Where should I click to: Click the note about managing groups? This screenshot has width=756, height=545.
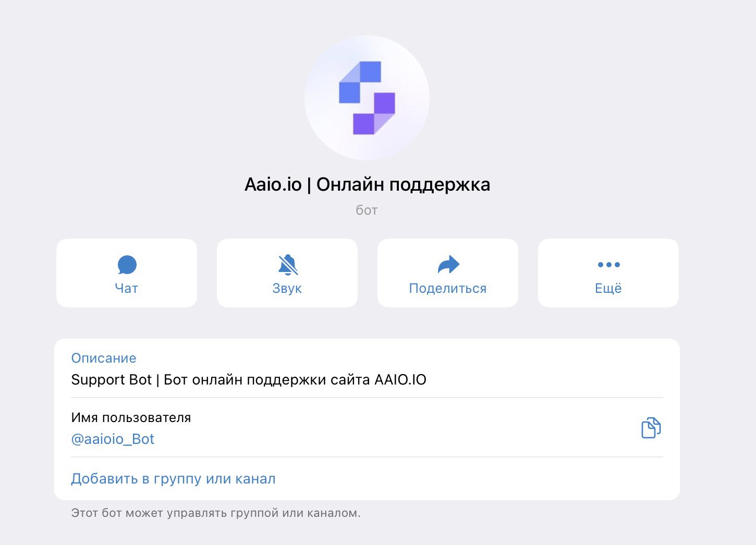pyautogui.click(x=216, y=513)
